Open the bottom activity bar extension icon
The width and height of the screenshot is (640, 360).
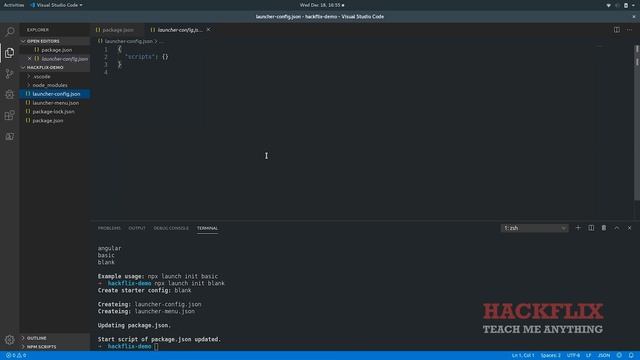9,136
